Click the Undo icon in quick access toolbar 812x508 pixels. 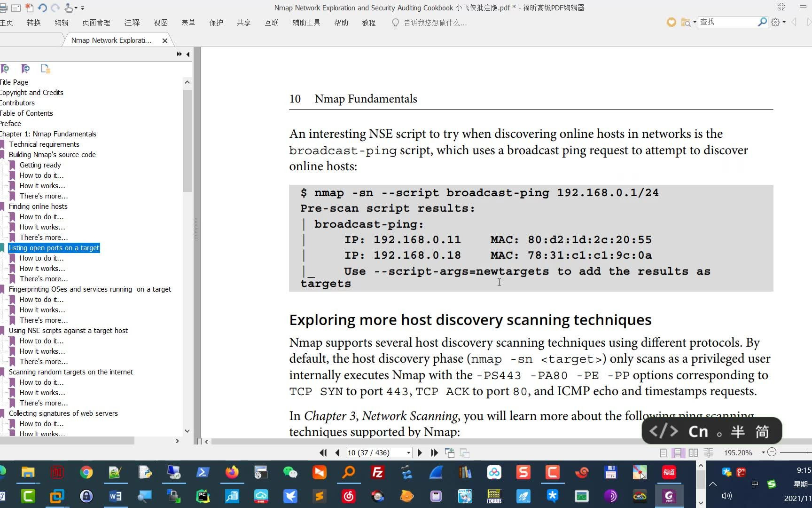pos(42,8)
